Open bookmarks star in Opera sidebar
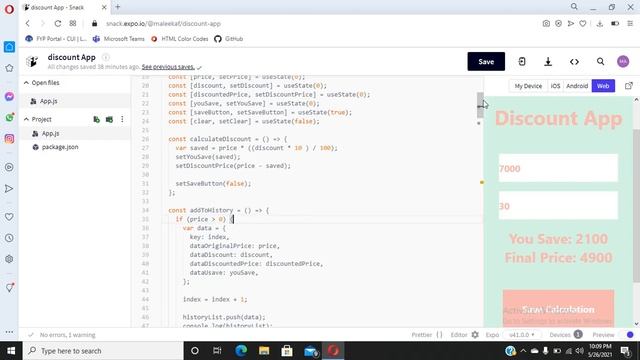Image resolution: width=640 pixels, height=360 pixels. click(x=9, y=68)
